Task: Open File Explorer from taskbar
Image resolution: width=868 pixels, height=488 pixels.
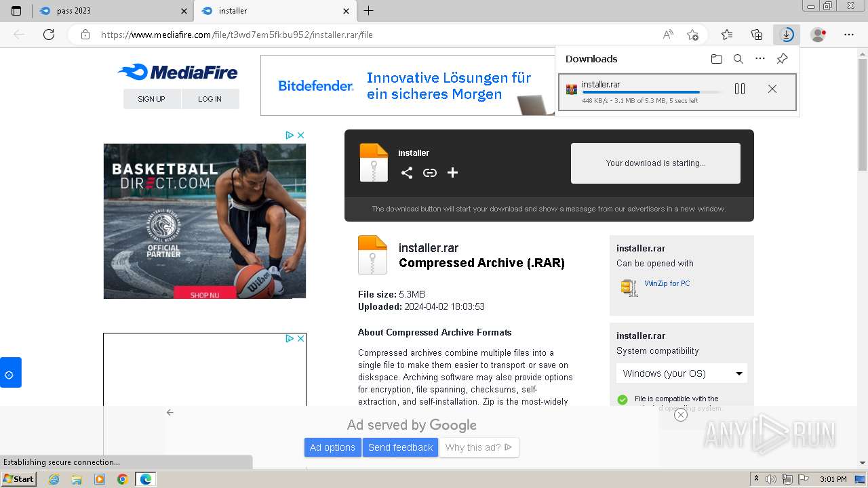Action: click(77, 479)
